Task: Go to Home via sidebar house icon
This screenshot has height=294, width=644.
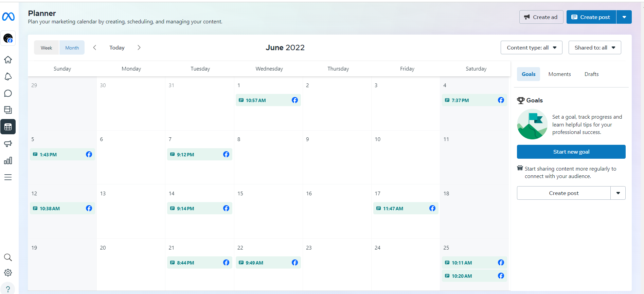Action: tap(8, 60)
